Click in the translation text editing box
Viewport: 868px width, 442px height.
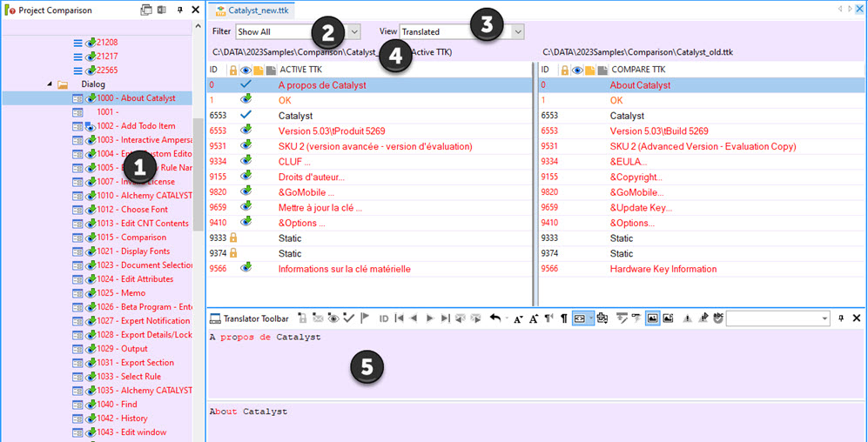click(522, 365)
